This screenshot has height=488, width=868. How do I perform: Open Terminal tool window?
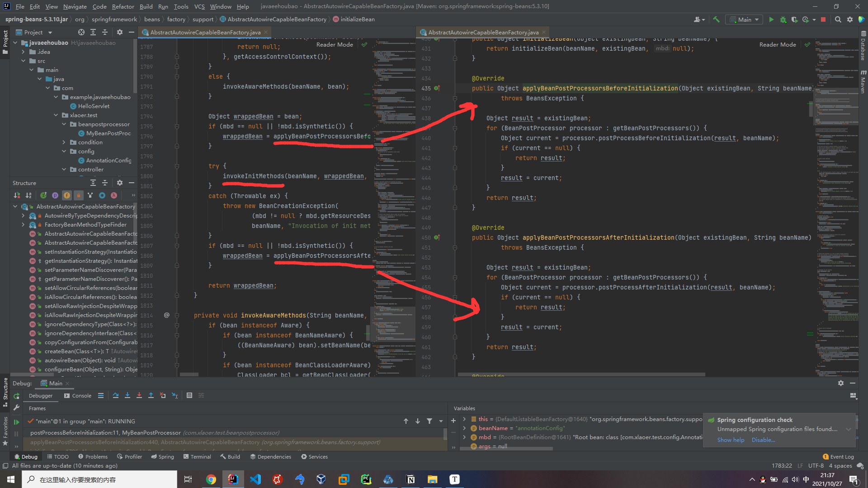(197, 456)
